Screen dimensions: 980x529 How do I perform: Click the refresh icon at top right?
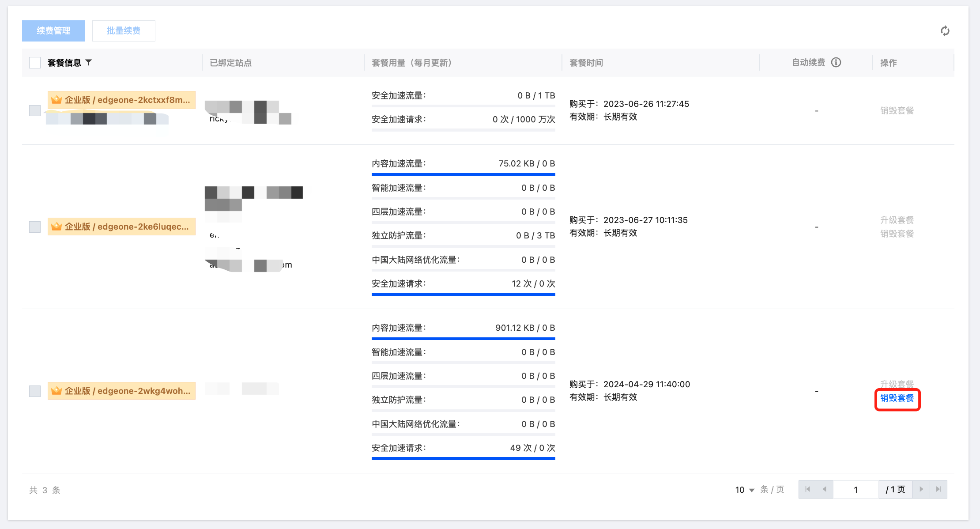click(945, 31)
